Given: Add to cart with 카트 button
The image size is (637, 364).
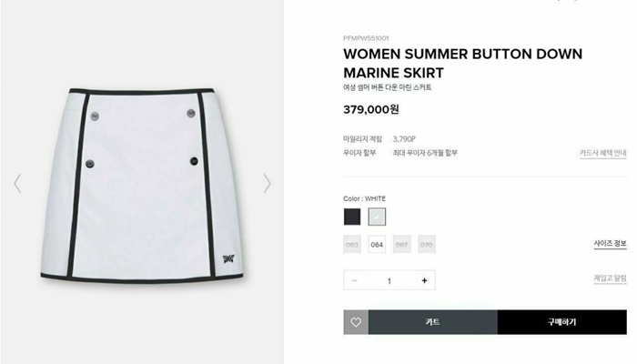Looking at the screenshot, I should coord(433,322).
